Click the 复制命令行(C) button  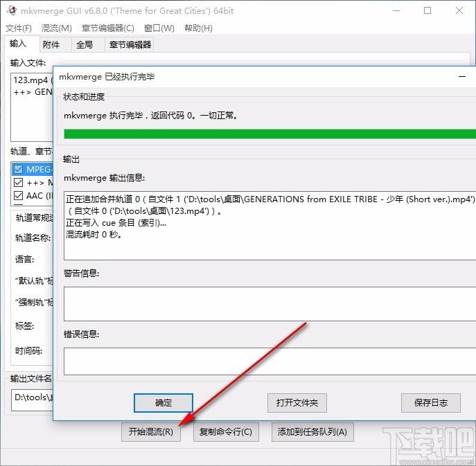pyautogui.click(x=226, y=431)
